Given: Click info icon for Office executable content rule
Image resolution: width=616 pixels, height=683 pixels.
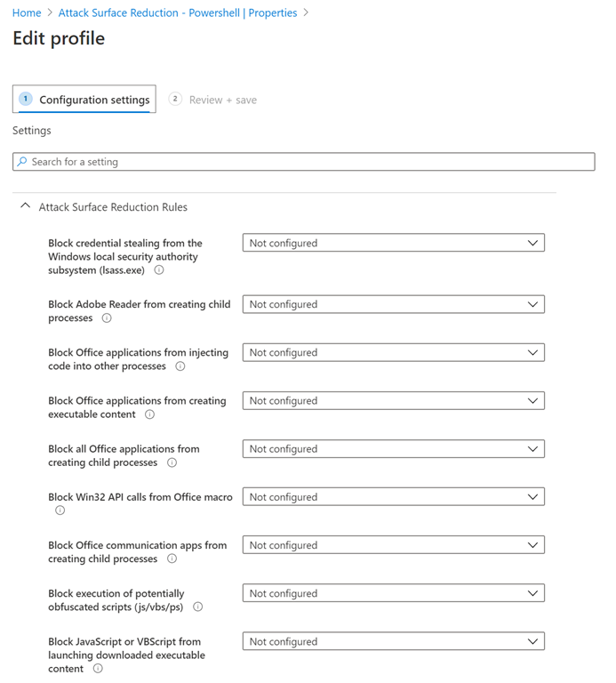Looking at the screenshot, I should [x=149, y=414].
